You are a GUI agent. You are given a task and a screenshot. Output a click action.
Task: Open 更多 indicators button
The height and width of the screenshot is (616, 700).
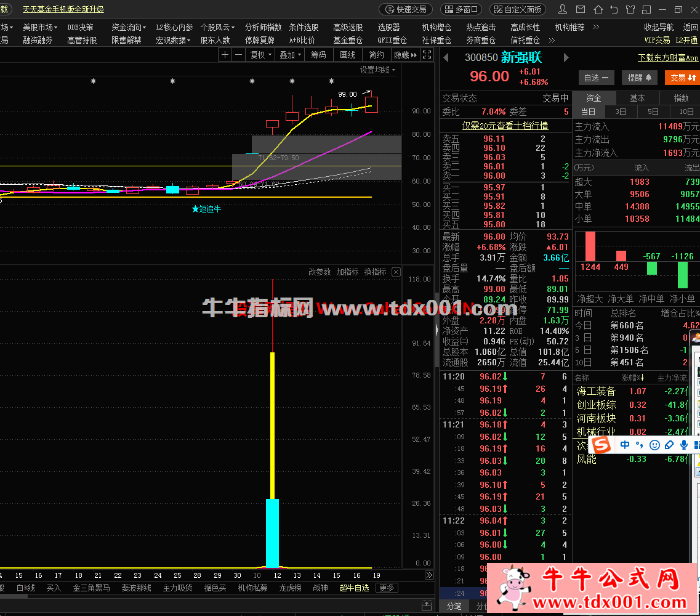pos(387,588)
